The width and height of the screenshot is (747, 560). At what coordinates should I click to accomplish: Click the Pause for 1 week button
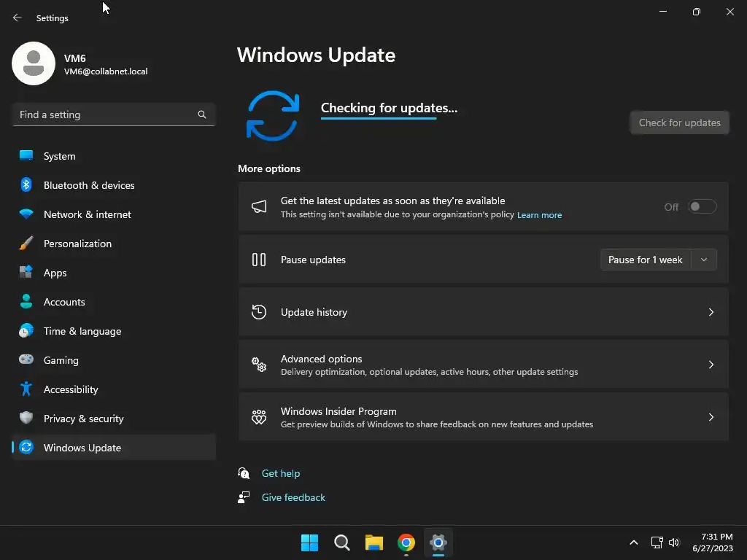tap(646, 260)
